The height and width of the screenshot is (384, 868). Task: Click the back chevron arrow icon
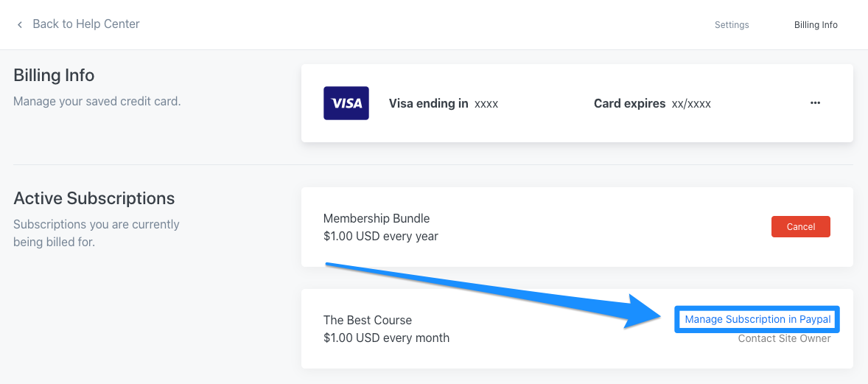[20, 24]
